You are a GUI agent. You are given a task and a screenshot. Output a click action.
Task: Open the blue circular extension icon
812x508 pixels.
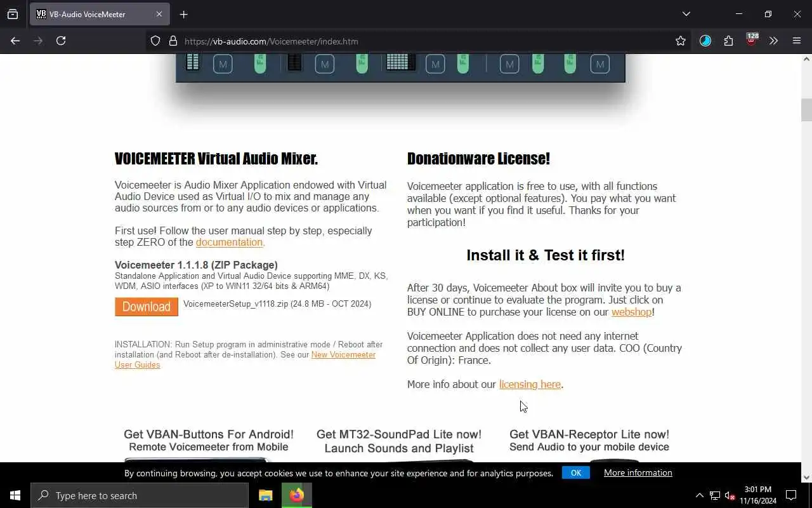pos(705,41)
